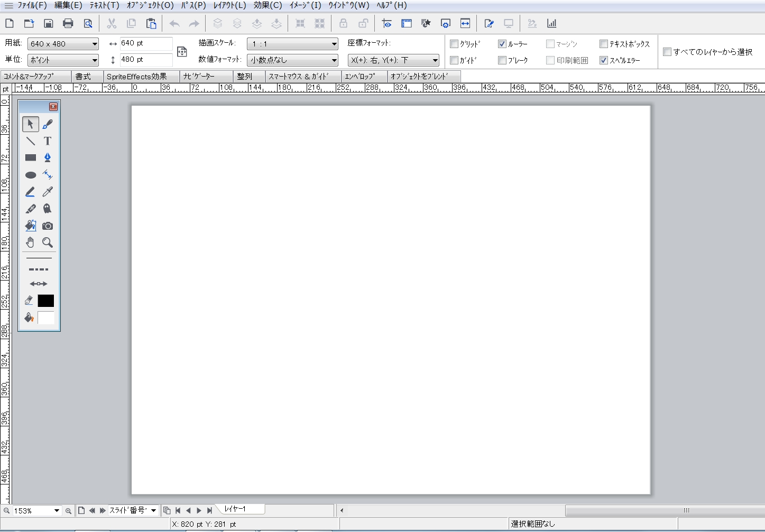Open the 単位 ポイント dropdown

(63, 60)
